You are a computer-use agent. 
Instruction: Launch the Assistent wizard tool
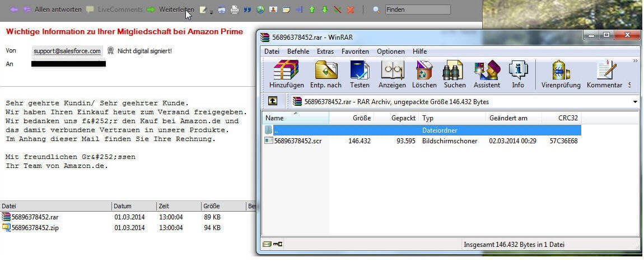pyautogui.click(x=487, y=74)
